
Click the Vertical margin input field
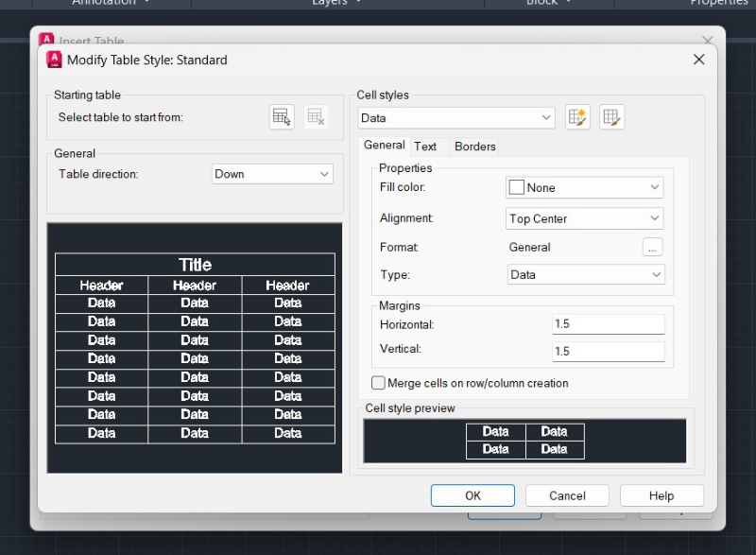(x=609, y=352)
